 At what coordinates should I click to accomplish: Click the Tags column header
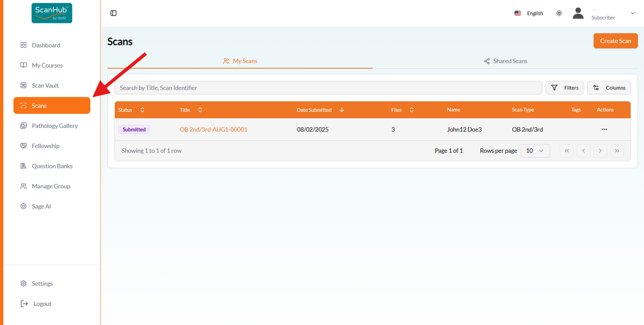click(x=576, y=110)
